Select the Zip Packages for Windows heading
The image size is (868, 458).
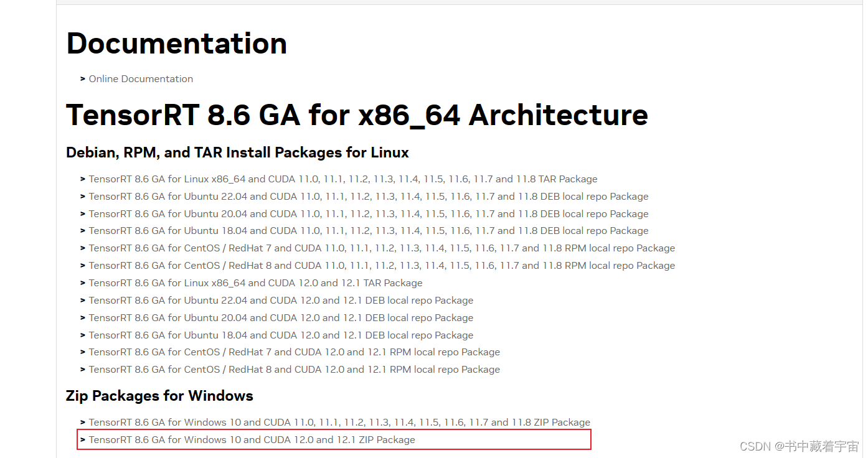[x=159, y=396]
